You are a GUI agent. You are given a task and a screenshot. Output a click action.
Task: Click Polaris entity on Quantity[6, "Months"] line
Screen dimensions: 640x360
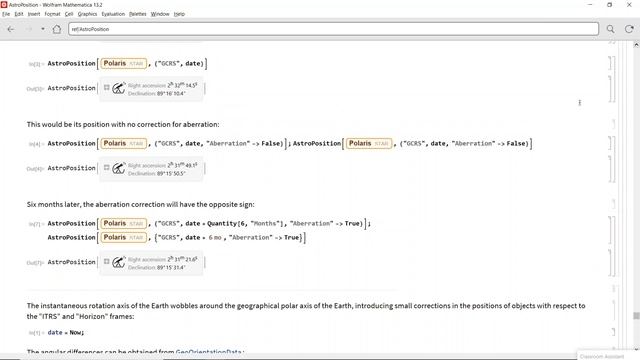coord(123,223)
